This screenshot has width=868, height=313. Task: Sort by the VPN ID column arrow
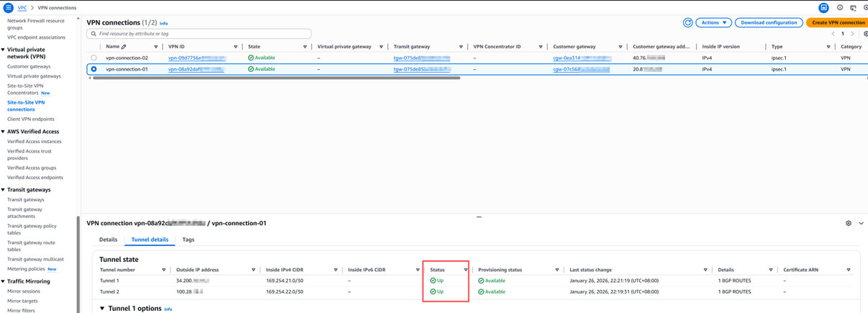235,47
